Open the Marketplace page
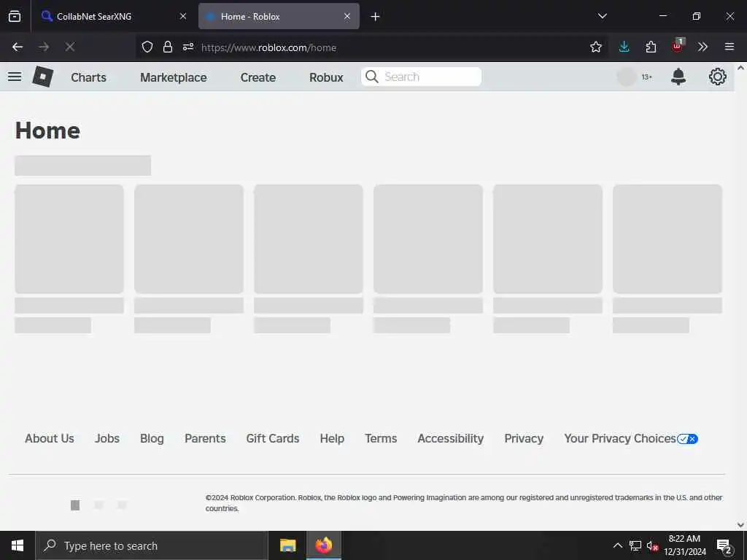Screen dimensions: 747x560 pyautogui.click(x=174, y=77)
